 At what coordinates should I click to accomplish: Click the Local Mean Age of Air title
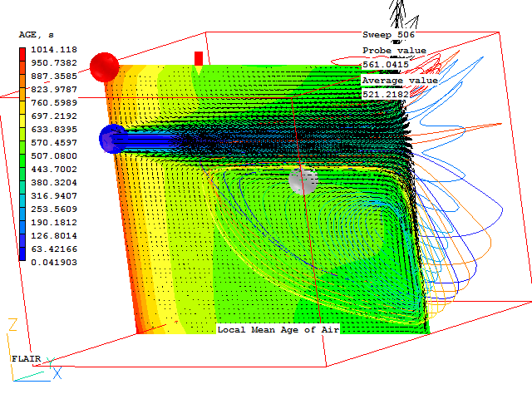coord(278,330)
